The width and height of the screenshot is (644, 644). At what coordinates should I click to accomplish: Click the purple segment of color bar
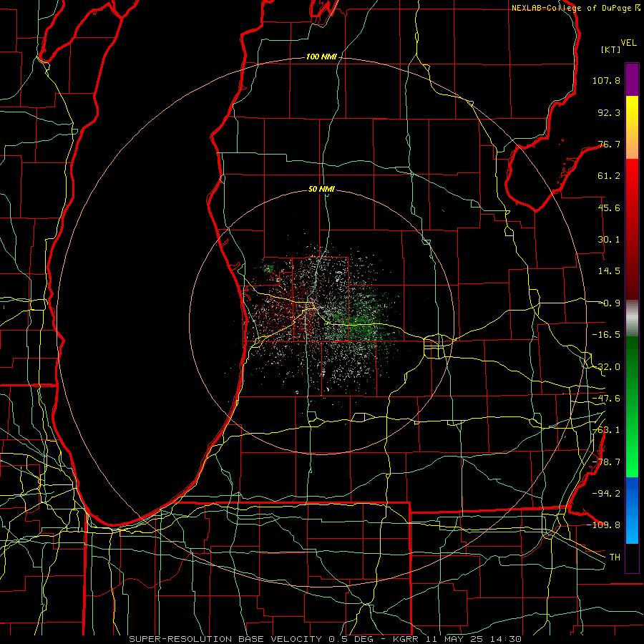632,79
